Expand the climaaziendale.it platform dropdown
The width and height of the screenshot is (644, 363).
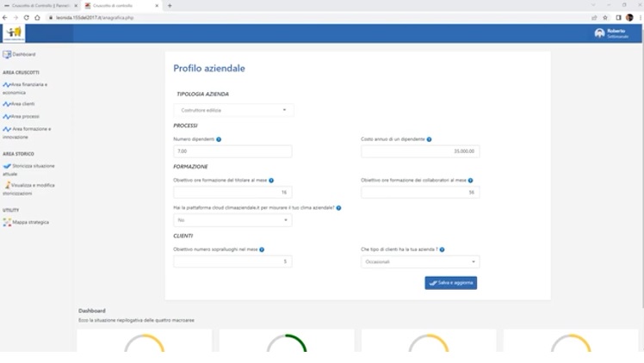click(x=232, y=220)
